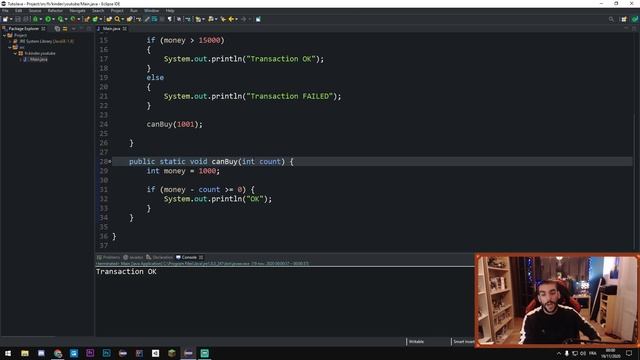Click the Save All toolbar icon

tap(26, 19)
